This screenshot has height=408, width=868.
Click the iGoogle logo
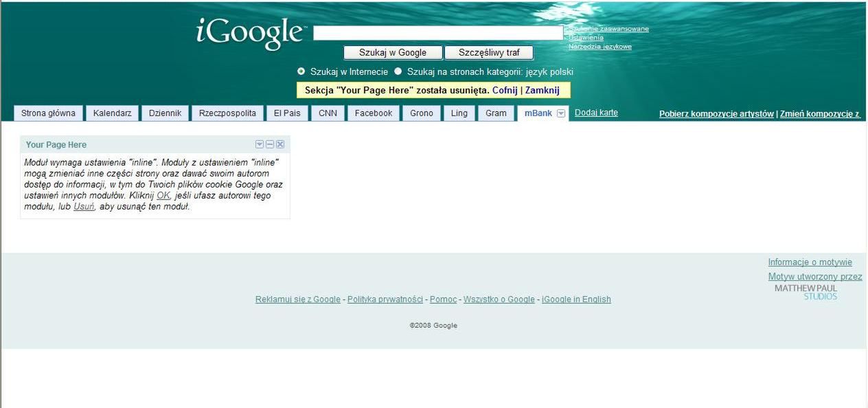(251, 33)
